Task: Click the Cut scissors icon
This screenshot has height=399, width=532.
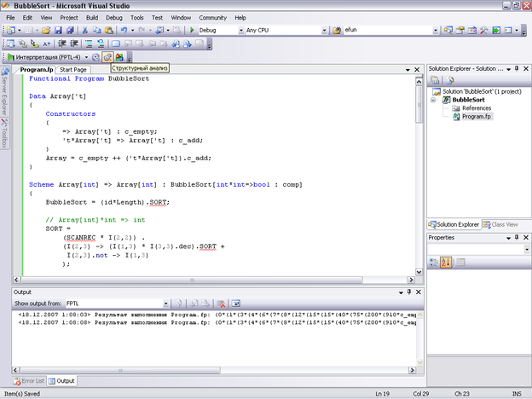Action: click(x=85, y=30)
